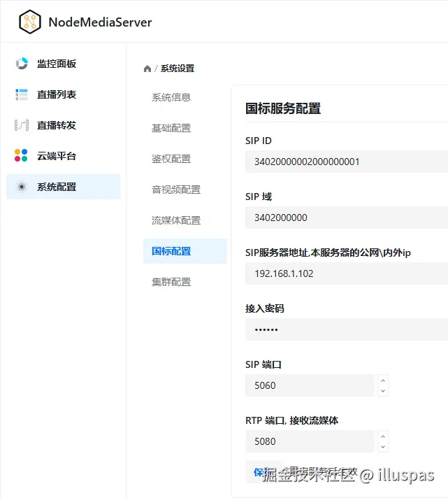Click the 接入密码 label
This screenshot has height=498, width=448.
point(265,308)
